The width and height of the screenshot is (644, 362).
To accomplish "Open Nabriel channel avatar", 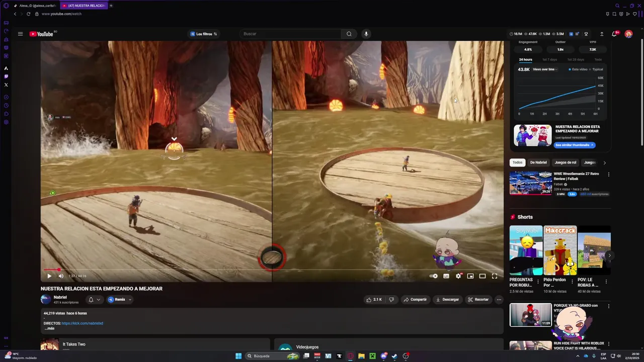I will click(x=46, y=300).
